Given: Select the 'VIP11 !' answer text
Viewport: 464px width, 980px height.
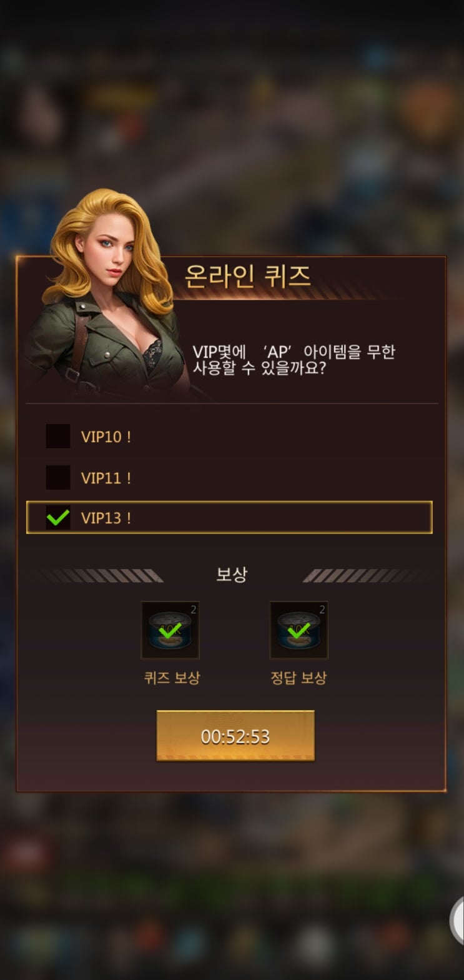Looking at the screenshot, I should tap(106, 478).
